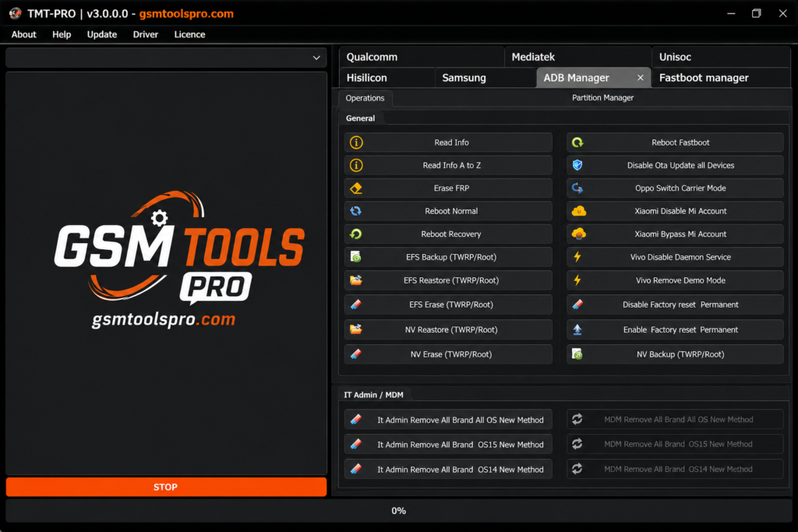
Task: Minimize the TMT-PRO window
Action: click(731, 13)
